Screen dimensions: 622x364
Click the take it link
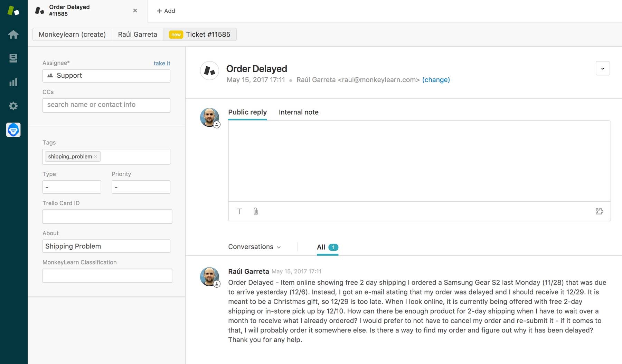point(162,63)
